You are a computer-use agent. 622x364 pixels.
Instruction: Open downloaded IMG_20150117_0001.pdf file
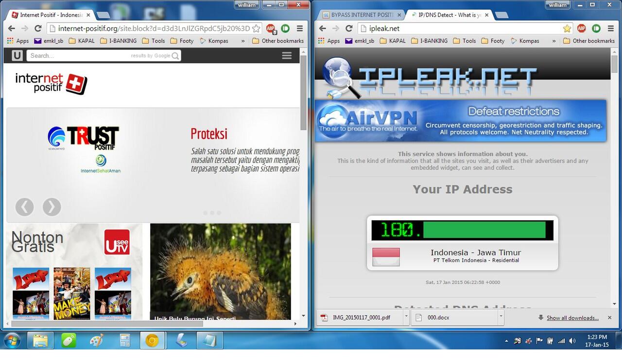(x=360, y=318)
